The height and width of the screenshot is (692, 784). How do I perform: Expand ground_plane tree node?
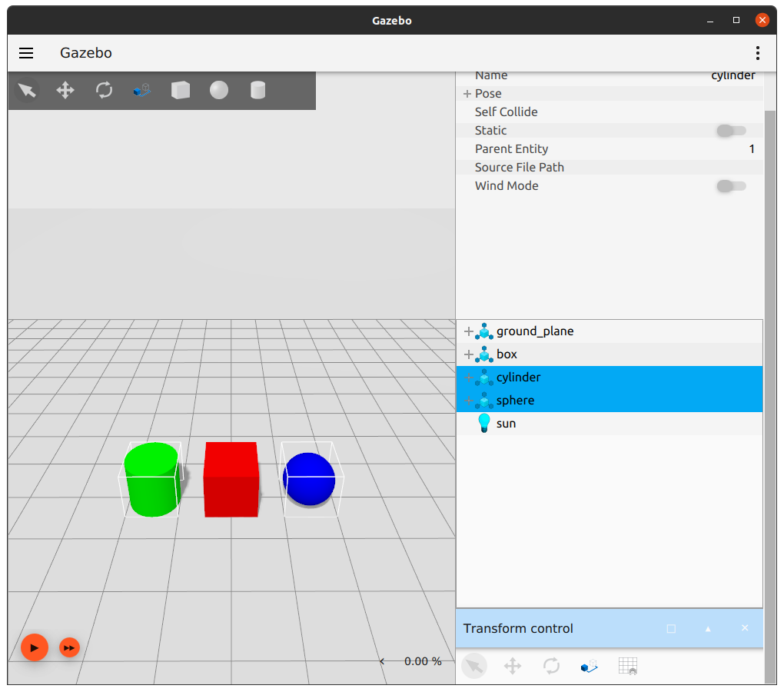click(x=469, y=331)
